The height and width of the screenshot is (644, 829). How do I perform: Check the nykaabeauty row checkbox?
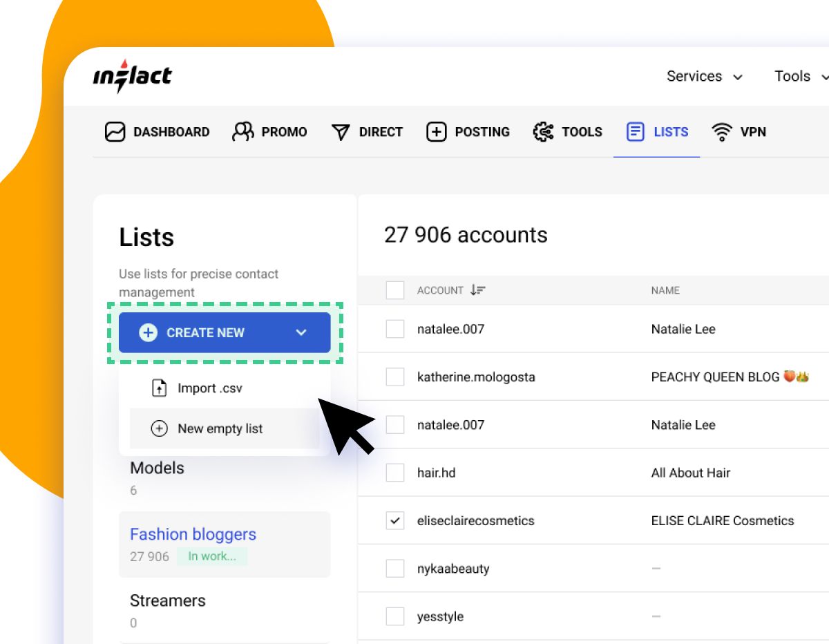point(394,569)
